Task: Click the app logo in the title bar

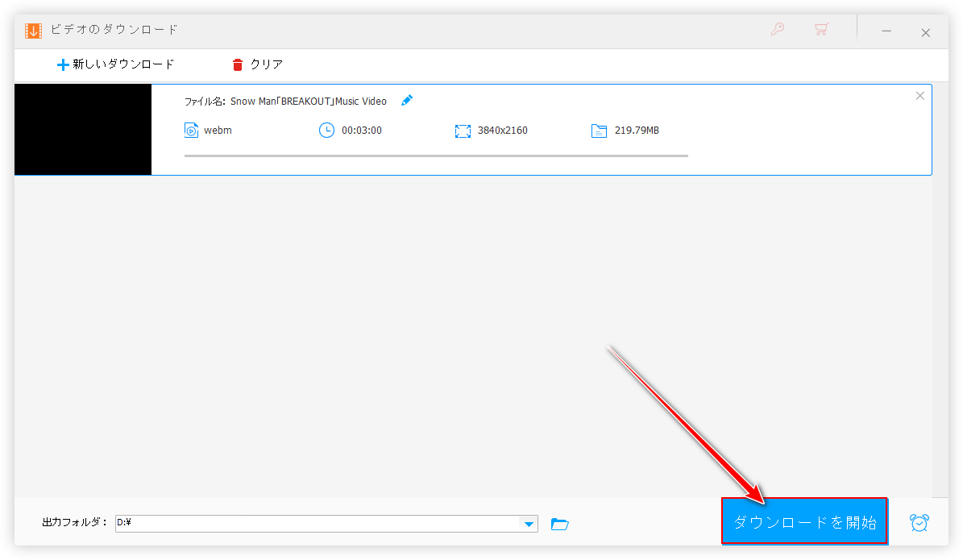Action: 33,30
